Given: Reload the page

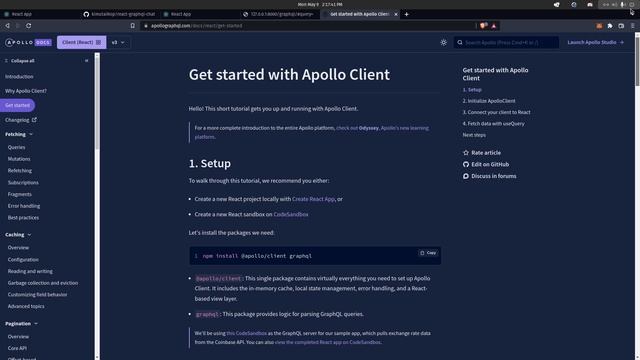Looking at the screenshot, I should click(29, 26).
